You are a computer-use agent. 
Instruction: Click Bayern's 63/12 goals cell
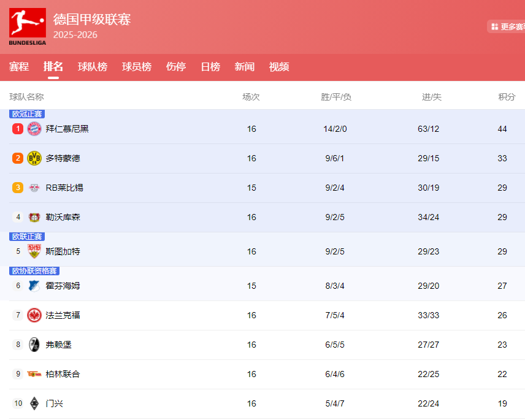[x=428, y=129]
